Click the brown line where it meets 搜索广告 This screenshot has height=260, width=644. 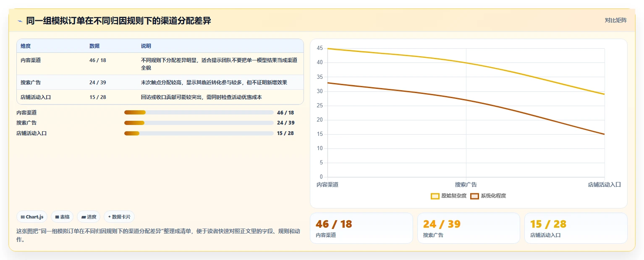point(466,100)
